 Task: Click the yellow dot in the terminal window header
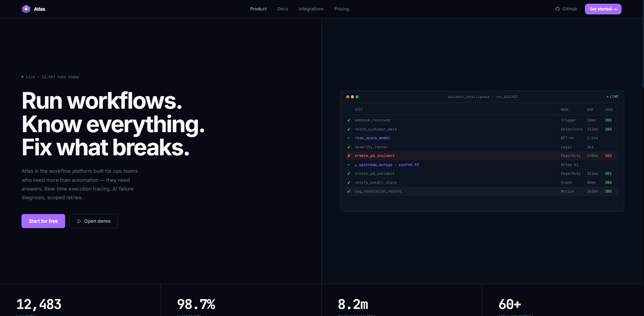(x=352, y=97)
